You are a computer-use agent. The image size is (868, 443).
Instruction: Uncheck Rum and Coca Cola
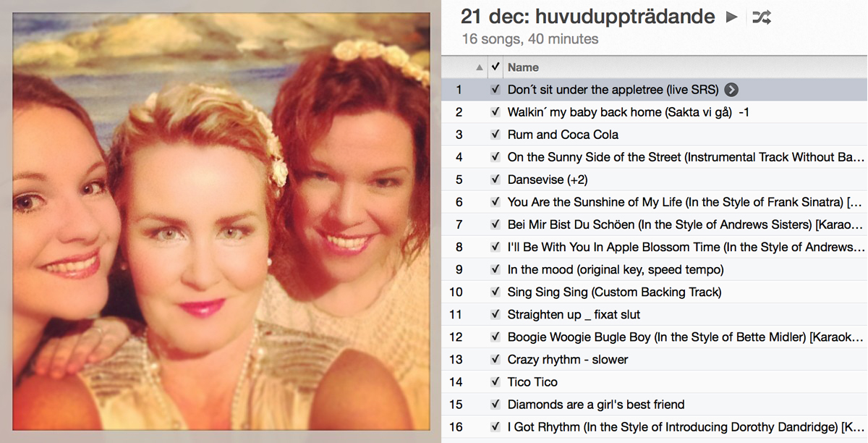point(495,135)
